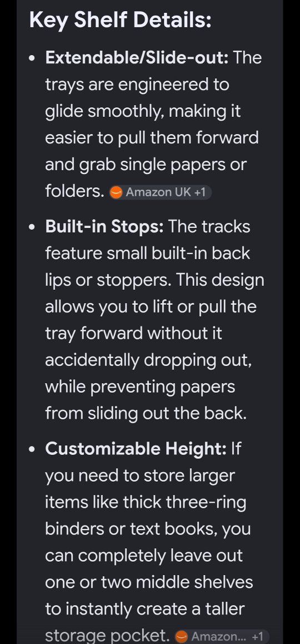Click the "Key Shelf Details:" heading
The width and height of the screenshot is (300, 644).
pos(120,19)
